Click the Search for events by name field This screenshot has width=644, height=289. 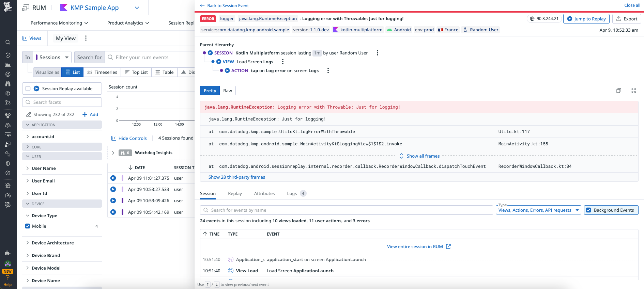tap(346, 210)
